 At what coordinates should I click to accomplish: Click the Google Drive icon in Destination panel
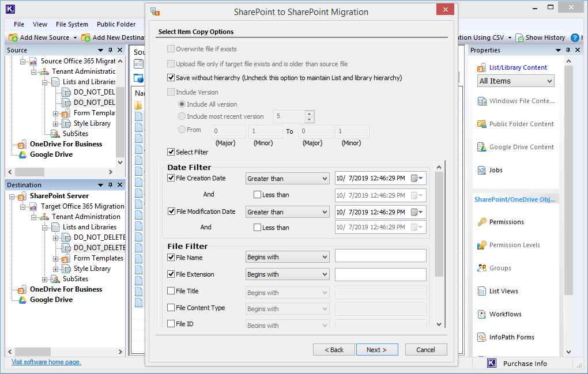22,300
